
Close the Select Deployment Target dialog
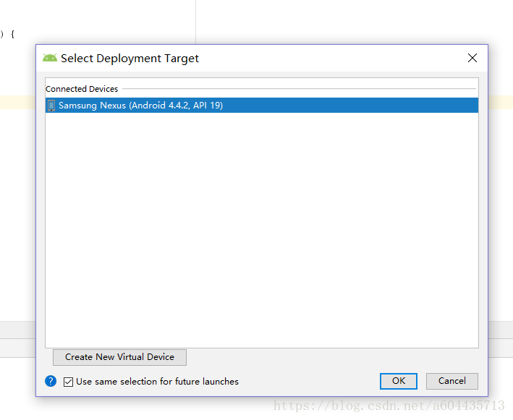(x=472, y=58)
